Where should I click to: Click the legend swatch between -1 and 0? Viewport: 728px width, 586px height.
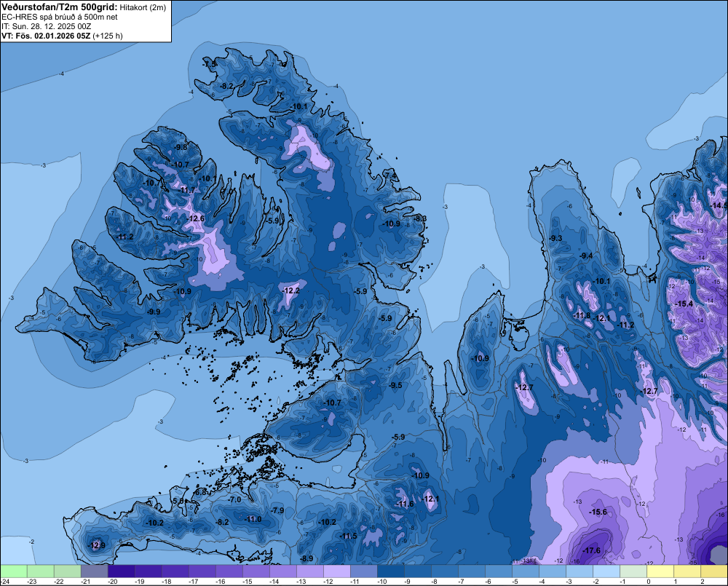point(633,571)
